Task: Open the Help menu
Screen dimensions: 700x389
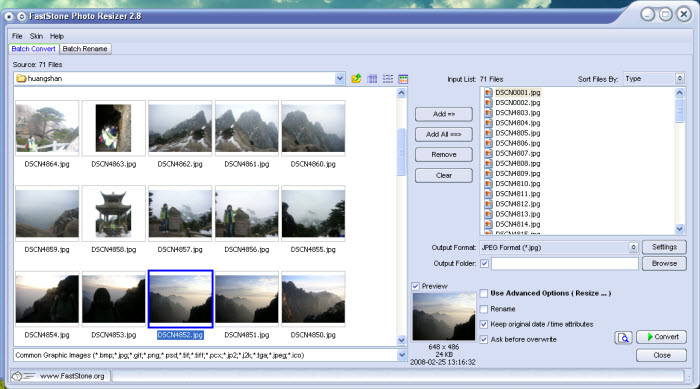Action: point(57,36)
